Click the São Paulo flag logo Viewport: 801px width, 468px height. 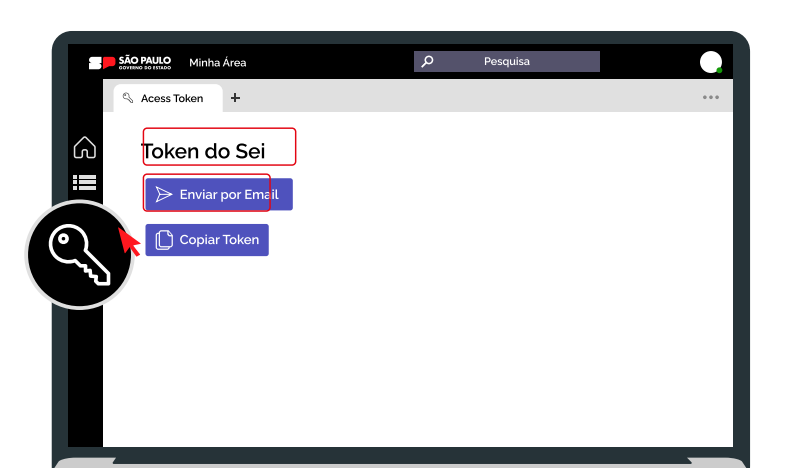point(102,62)
